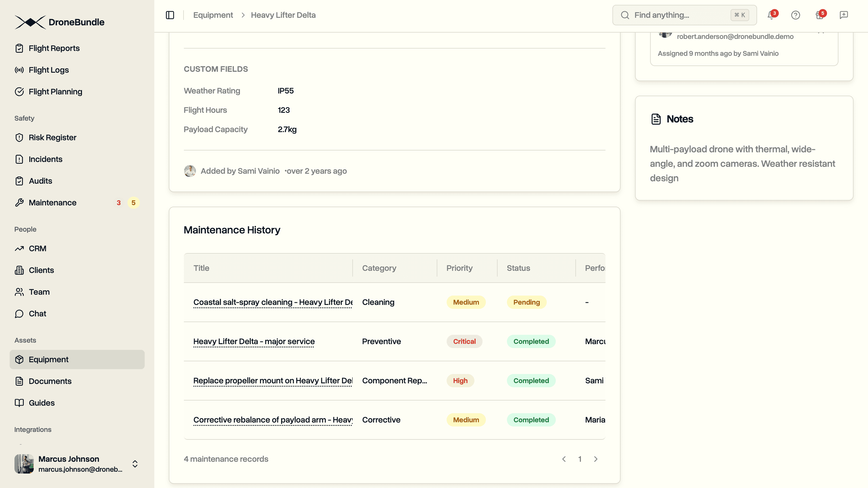Click the Documents file icon
Image resolution: width=868 pixels, height=488 pixels.
point(19,381)
